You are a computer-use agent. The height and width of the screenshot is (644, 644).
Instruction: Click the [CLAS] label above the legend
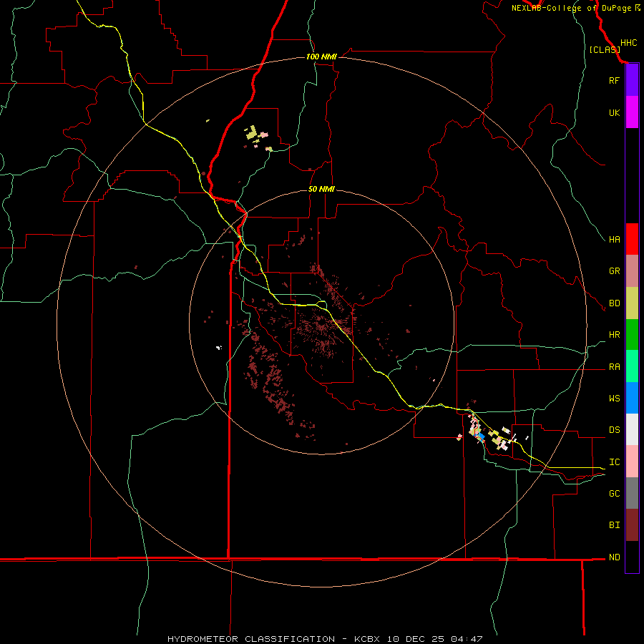click(x=605, y=50)
